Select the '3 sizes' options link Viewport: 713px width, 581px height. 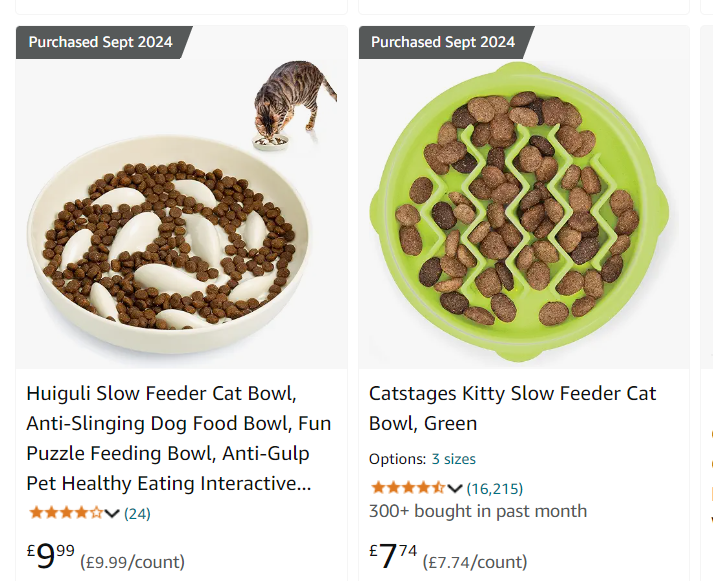click(453, 459)
